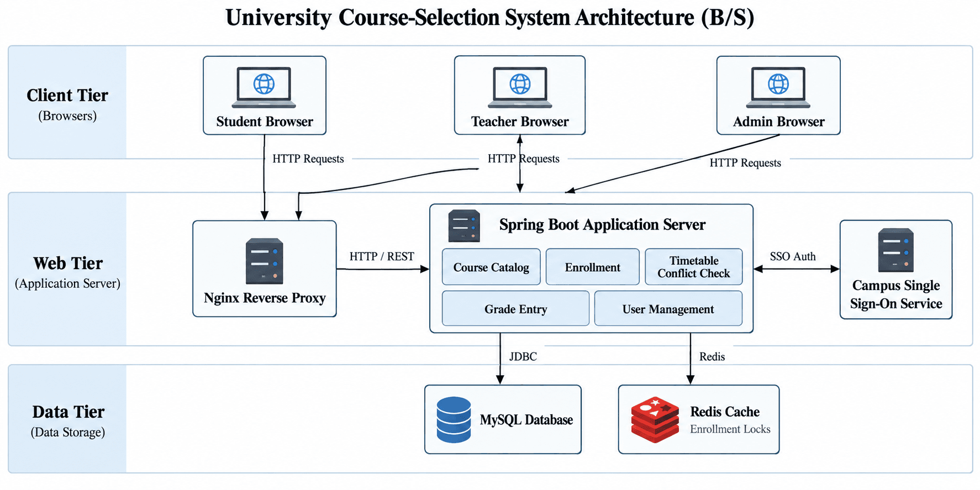980x490 pixels.
Task: Click the Teacher Browser label text
Action: (520, 122)
